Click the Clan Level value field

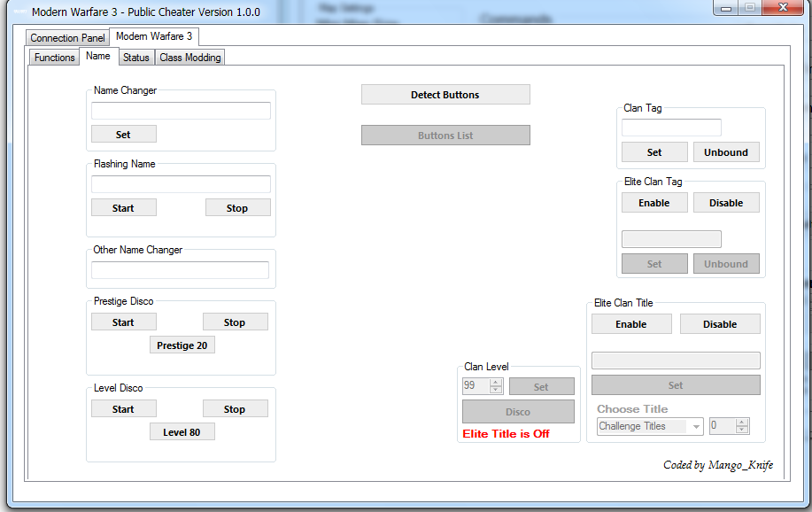pos(476,385)
